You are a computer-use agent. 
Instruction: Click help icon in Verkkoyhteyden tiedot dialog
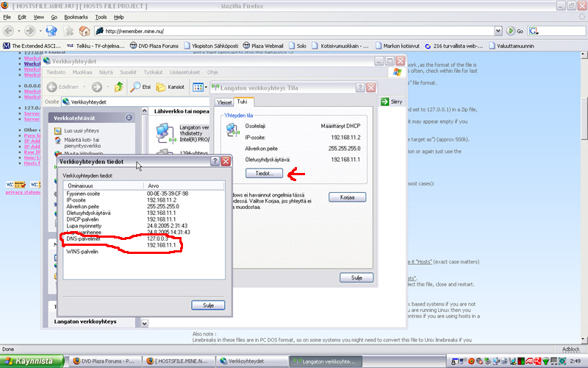click(215, 161)
